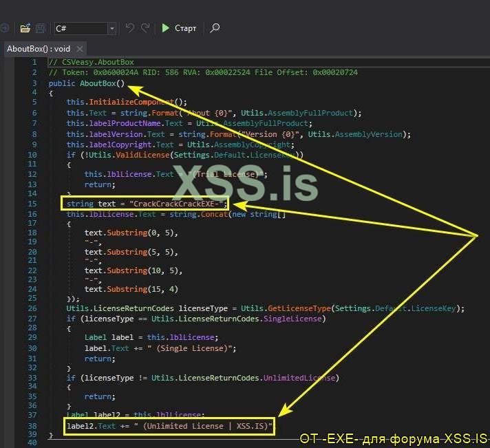
Task: Click the AboutBox constructor name on line 3
Action: (98, 83)
